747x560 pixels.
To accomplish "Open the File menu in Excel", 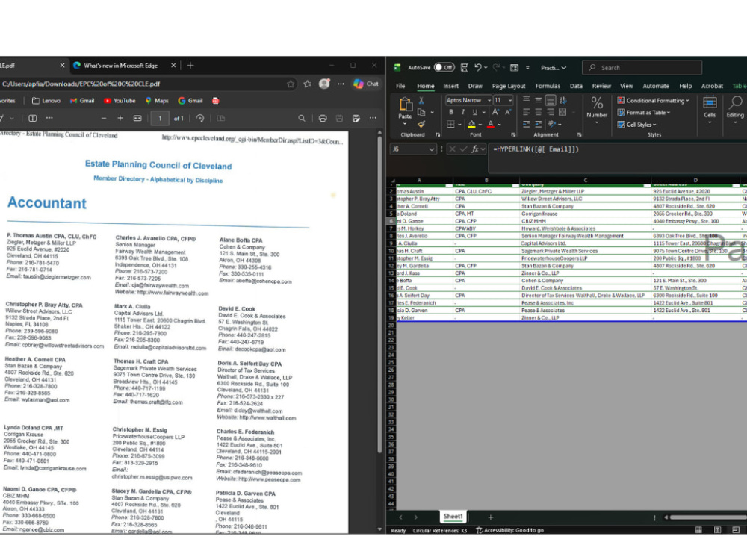I will point(400,86).
